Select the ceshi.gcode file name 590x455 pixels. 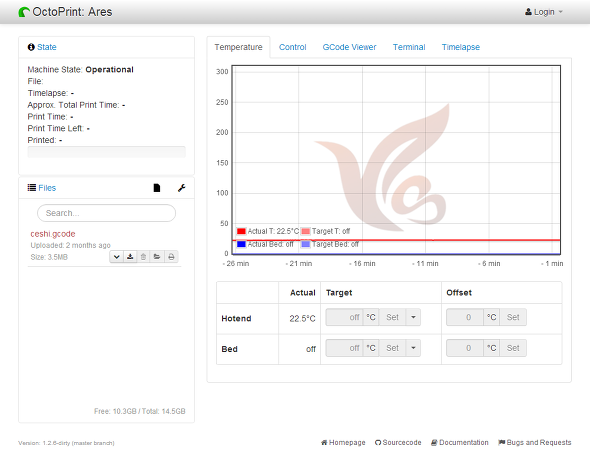pyautogui.click(x=53, y=234)
